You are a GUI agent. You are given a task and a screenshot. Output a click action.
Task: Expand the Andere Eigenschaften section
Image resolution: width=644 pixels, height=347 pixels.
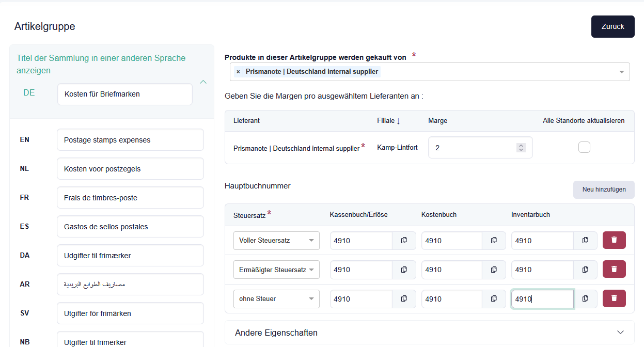pos(620,332)
